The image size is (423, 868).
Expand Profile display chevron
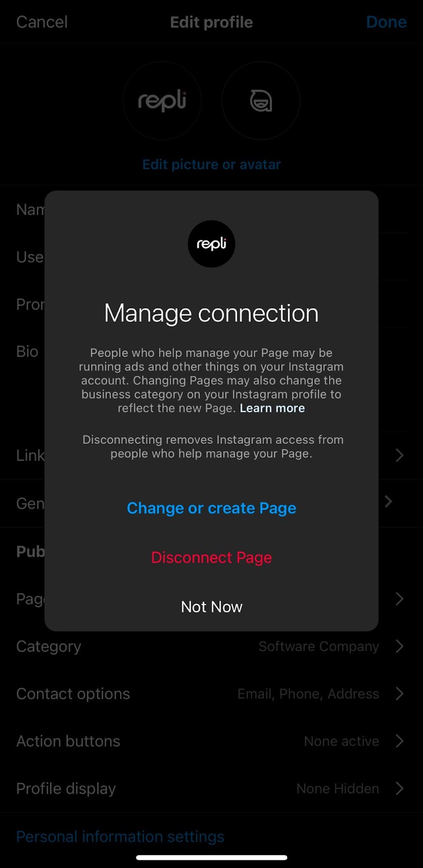pos(400,788)
